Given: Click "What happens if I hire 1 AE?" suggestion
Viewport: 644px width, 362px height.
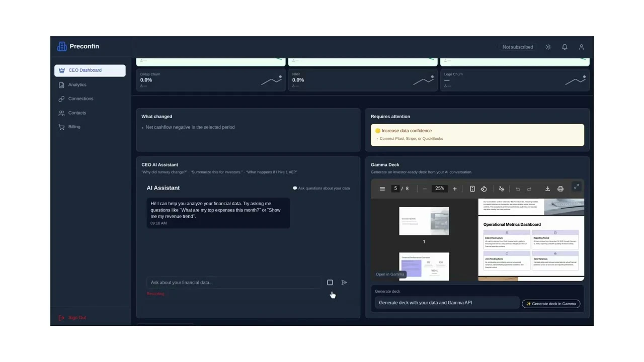Looking at the screenshot, I should click(x=273, y=172).
